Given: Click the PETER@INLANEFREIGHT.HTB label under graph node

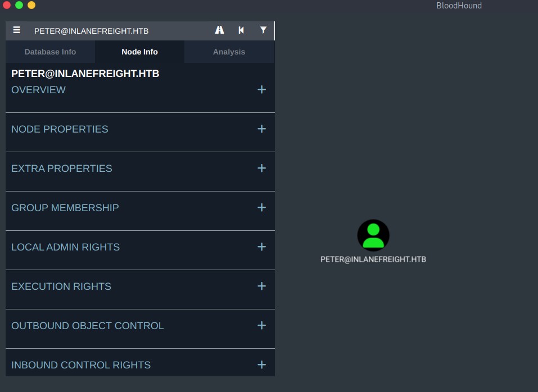Looking at the screenshot, I should tap(373, 259).
